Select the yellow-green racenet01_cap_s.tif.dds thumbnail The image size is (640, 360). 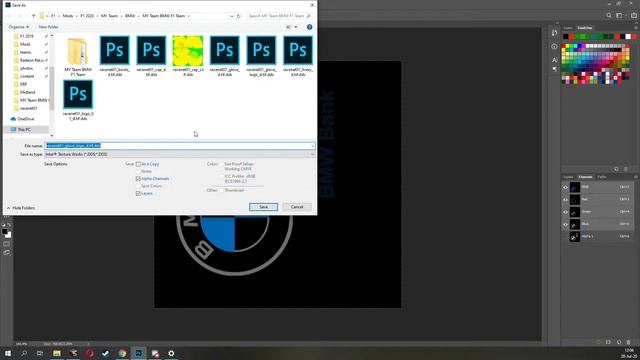pos(188,51)
